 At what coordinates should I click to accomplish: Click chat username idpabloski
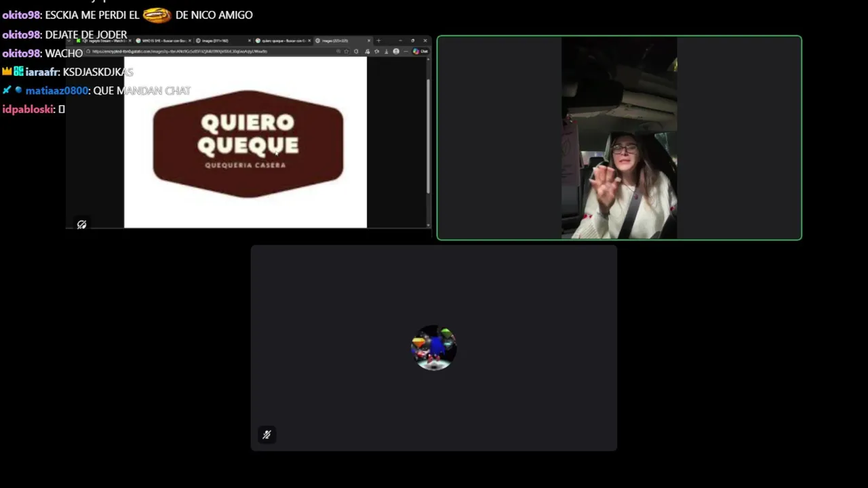(x=28, y=109)
